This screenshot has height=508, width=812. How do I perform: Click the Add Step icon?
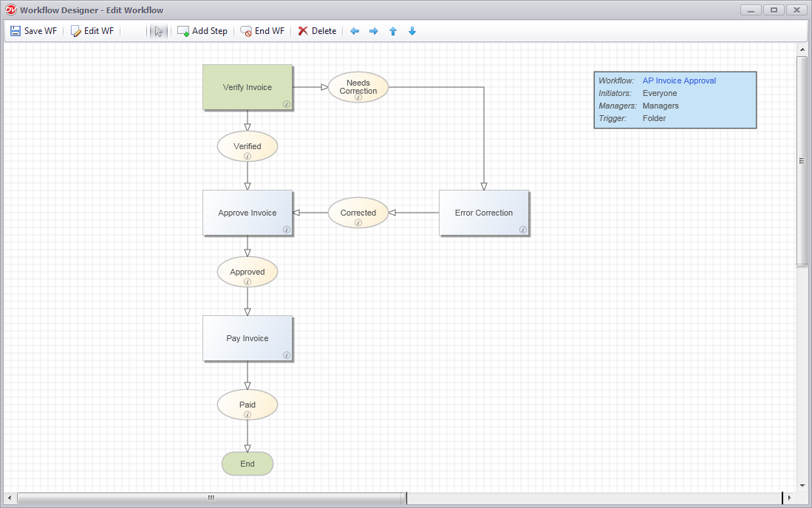182,31
